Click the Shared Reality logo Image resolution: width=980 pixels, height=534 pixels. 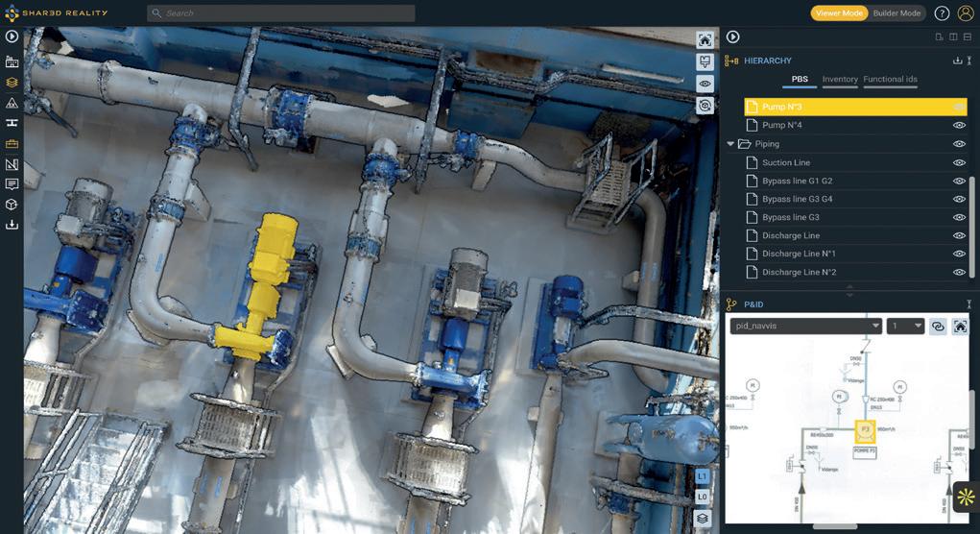pos(57,13)
